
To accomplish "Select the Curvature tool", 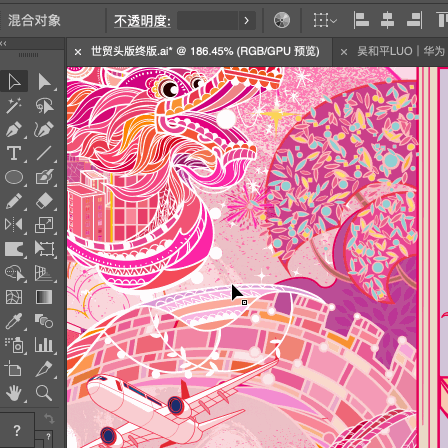I will click(x=45, y=130).
